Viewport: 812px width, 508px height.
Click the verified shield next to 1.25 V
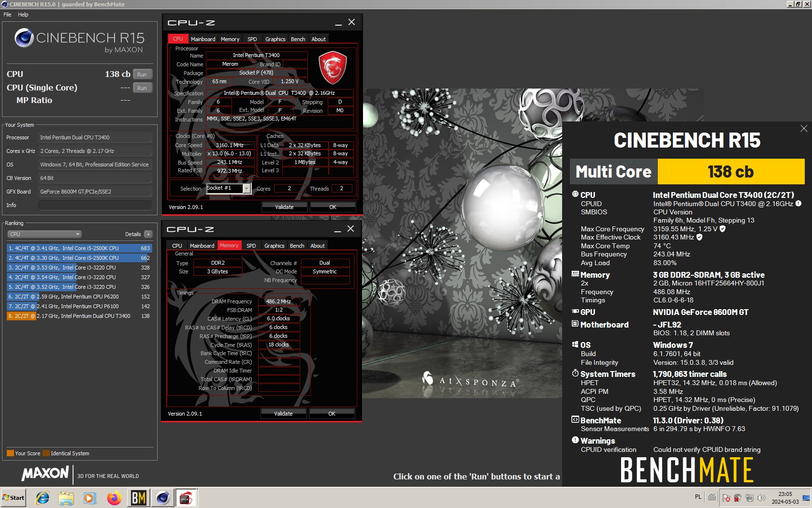pos(723,229)
